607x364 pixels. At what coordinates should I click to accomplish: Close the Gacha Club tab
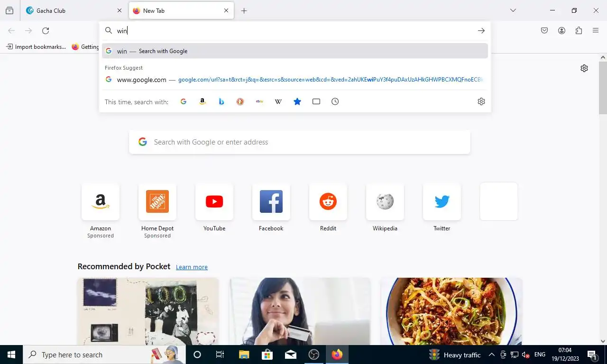[120, 10]
